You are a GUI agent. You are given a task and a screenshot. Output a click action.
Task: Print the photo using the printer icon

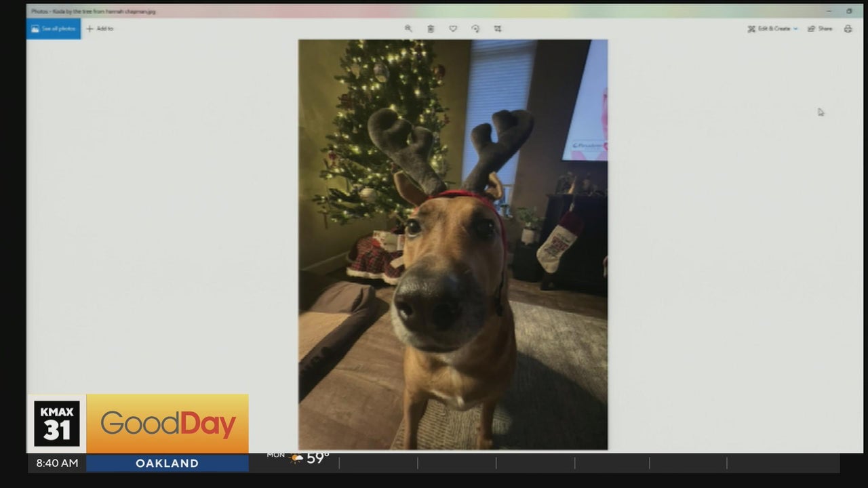point(848,28)
